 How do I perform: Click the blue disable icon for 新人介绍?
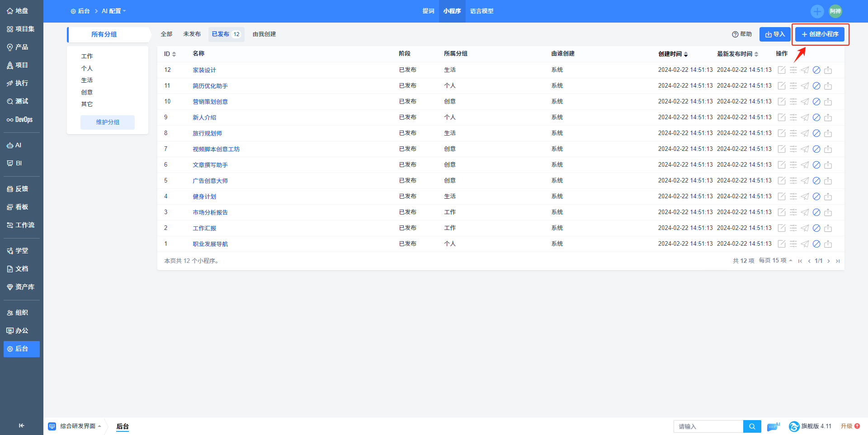(816, 117)
